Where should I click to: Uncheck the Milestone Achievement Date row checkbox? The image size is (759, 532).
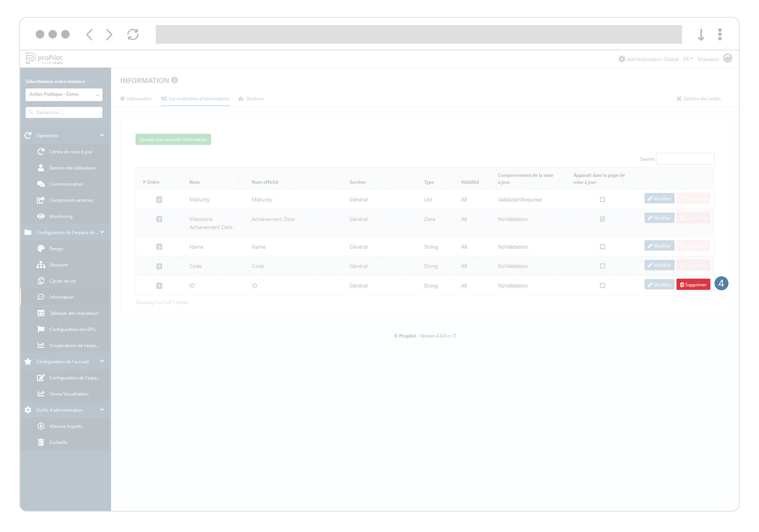pos(602,219)
